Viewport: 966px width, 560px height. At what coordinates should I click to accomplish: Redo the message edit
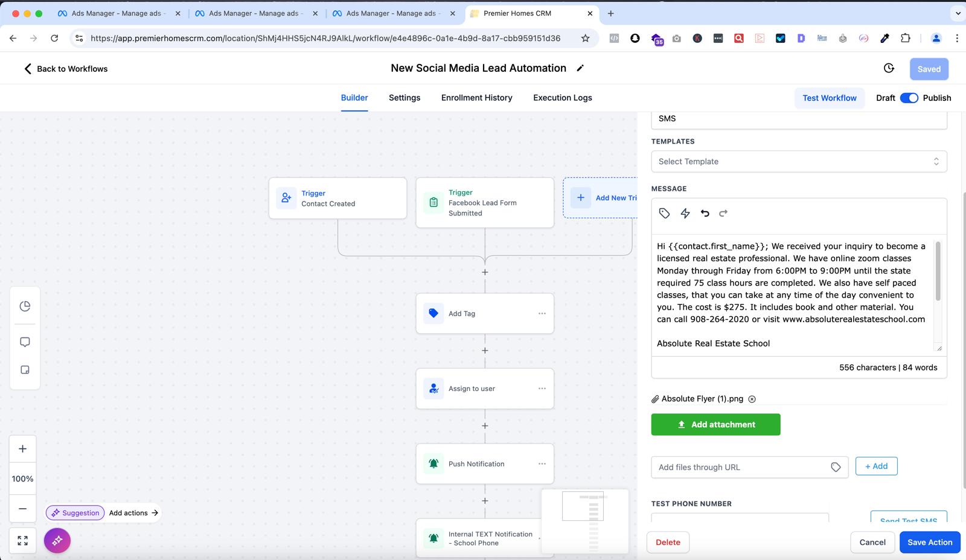pyautogui.click(x=723, y=213)
